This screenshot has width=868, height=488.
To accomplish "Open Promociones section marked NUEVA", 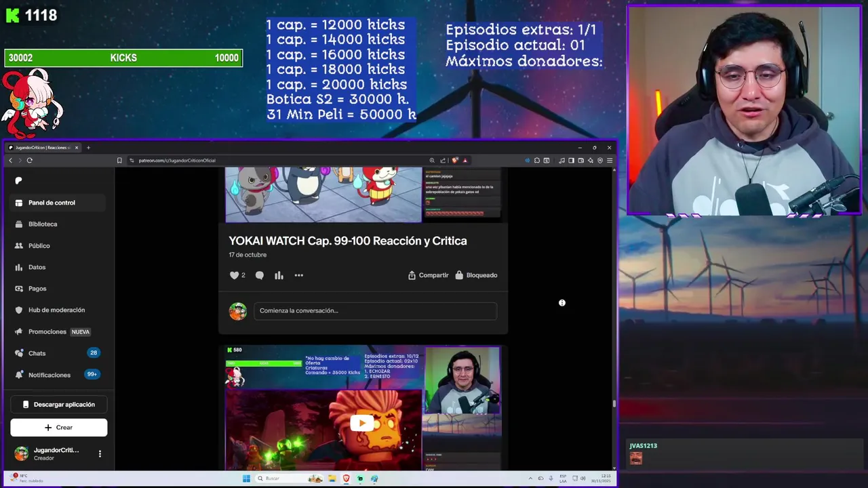I will click(58, 331).
